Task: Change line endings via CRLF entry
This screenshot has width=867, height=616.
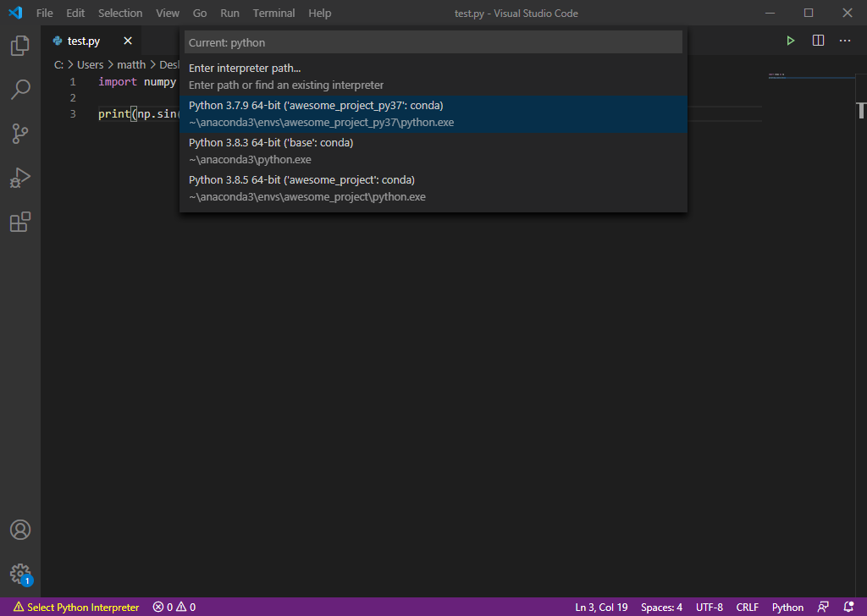Action: click(x=747, y=608)
